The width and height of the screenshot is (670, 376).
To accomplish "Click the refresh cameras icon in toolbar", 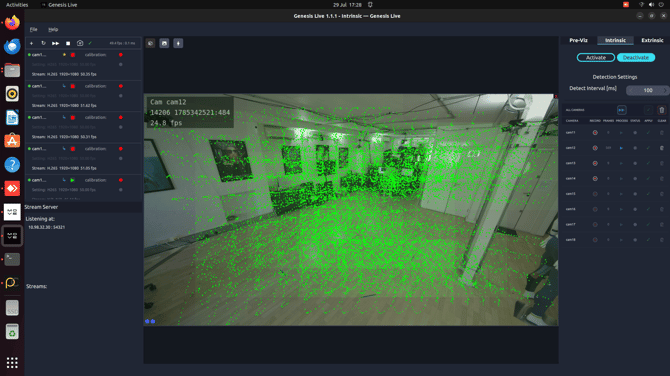I will [43, 43].
